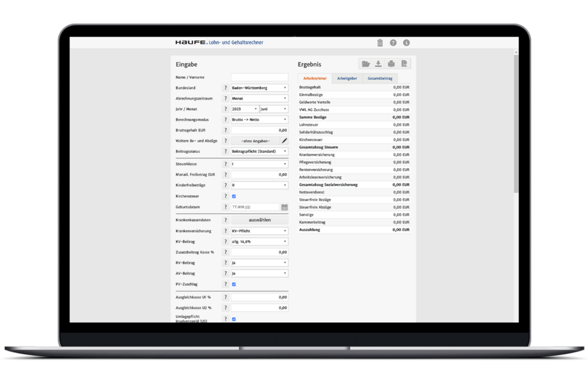Screen dimensions: 588x385
Task: Click the download results icon
Action: 378,64
